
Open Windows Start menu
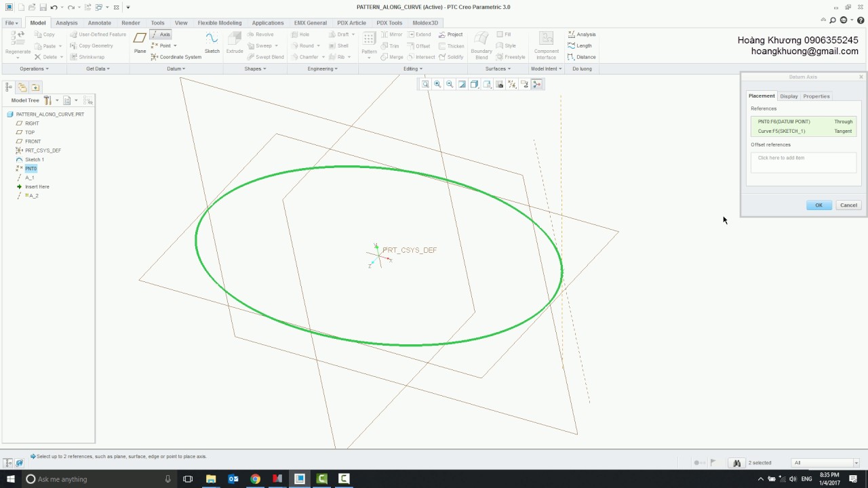(x=10, y=479)
